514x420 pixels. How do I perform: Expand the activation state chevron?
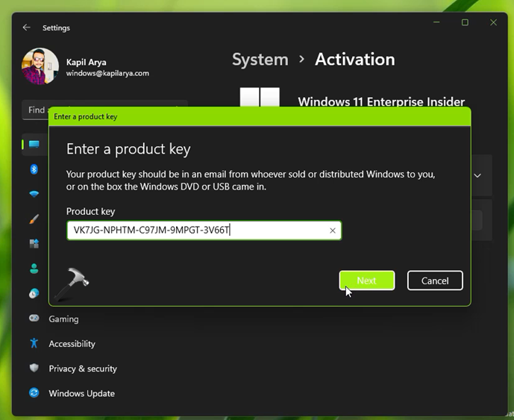pos(477,175)
